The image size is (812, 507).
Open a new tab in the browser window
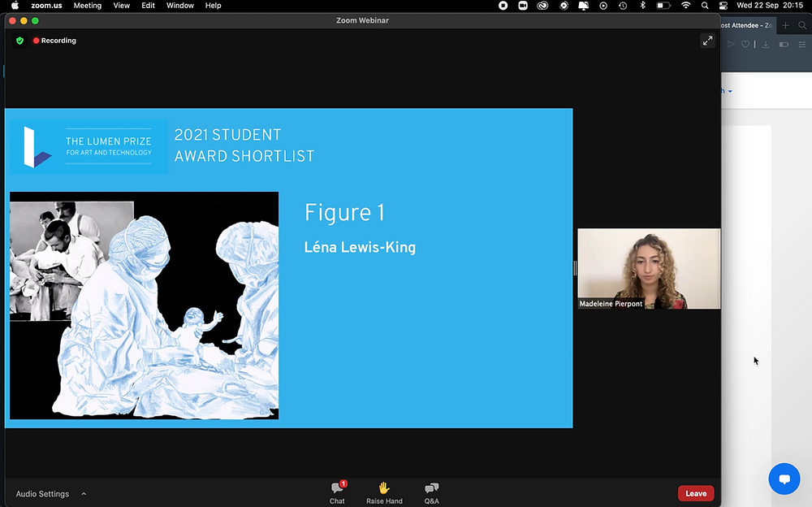(x=785, y=25)
